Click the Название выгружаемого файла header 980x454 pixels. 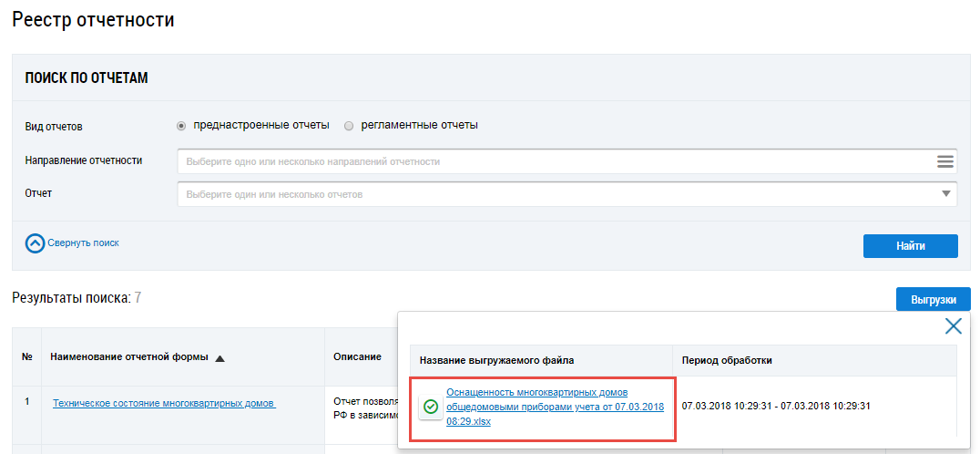[496, 360]
